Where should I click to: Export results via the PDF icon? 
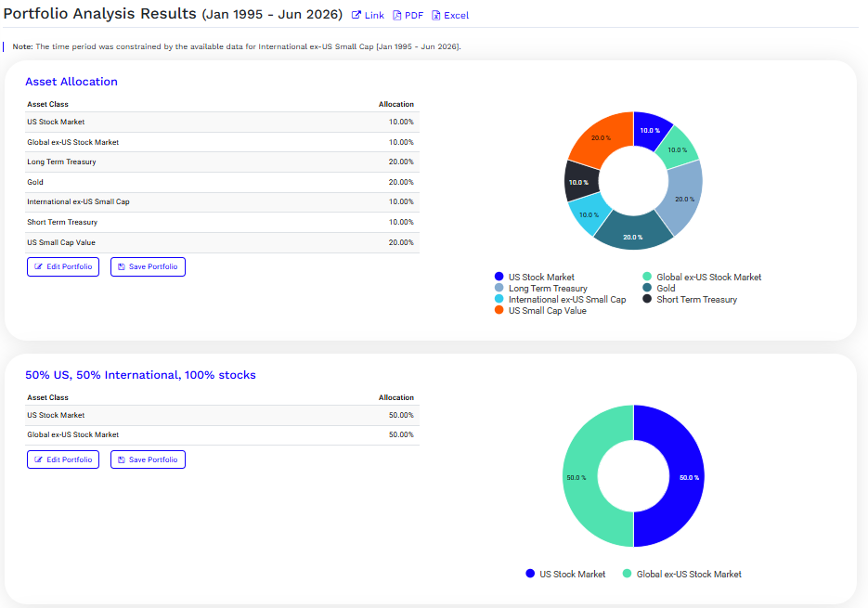point(408,16)
